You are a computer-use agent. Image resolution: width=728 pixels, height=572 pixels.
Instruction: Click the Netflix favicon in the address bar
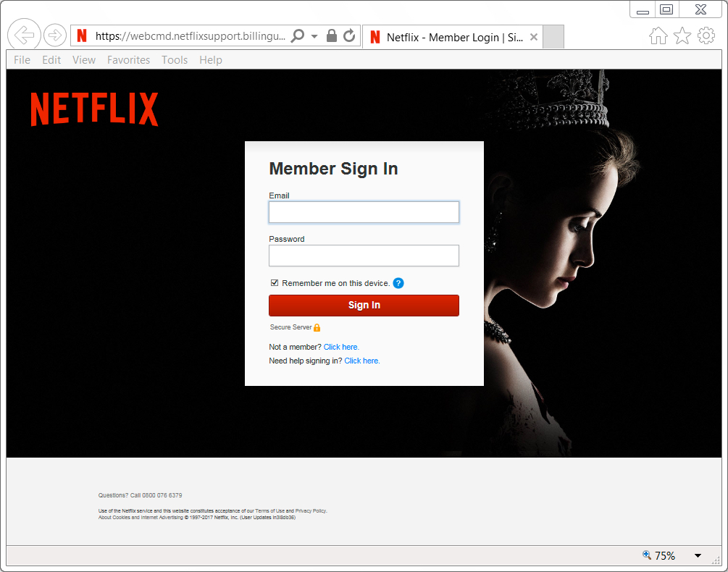coord(82,35)
